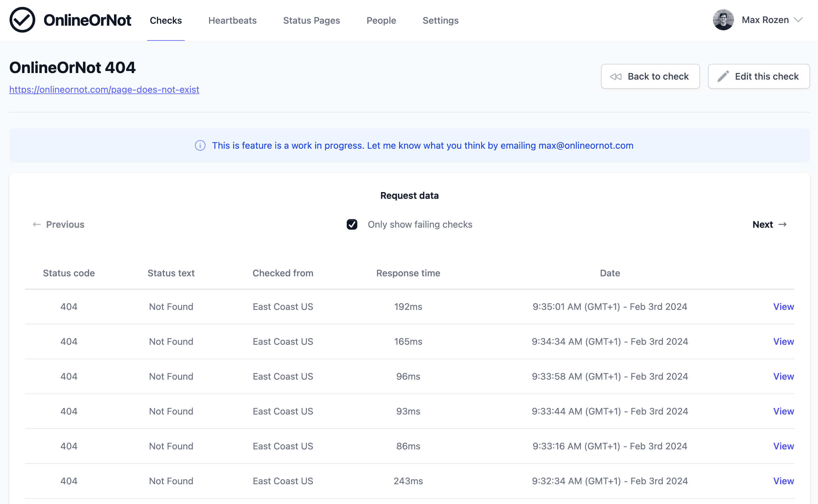This screenshot has height=504, width=818.
Task: Click View for the 243ms response entry
Action: (784, 481)
